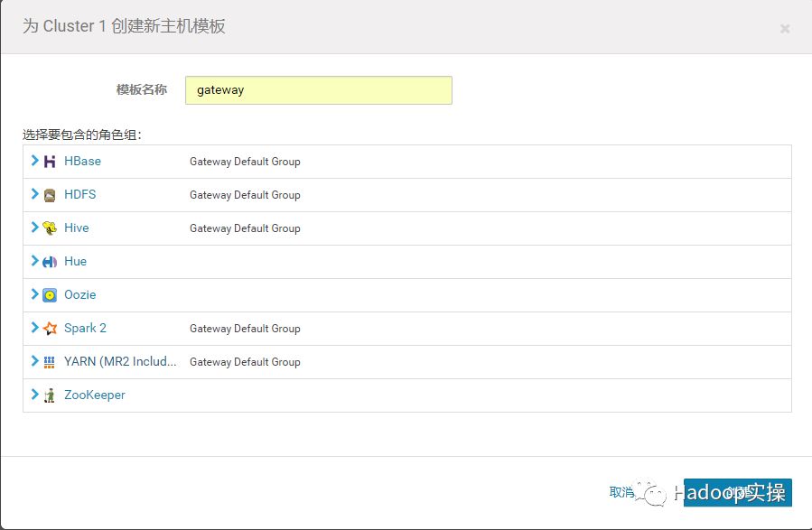Expand the Hue role group chevron

[35, 261]
